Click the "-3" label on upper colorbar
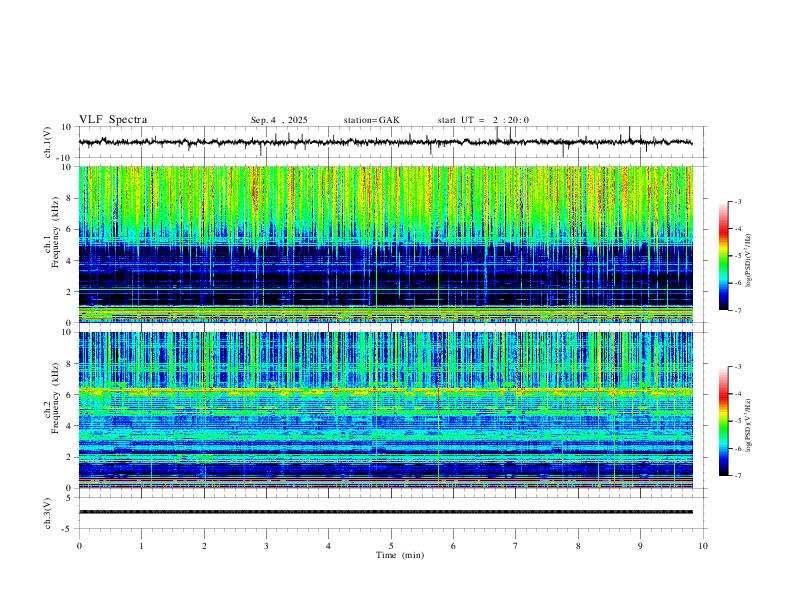Viewport: 792px width, 612px height. [x=737, y=201]
